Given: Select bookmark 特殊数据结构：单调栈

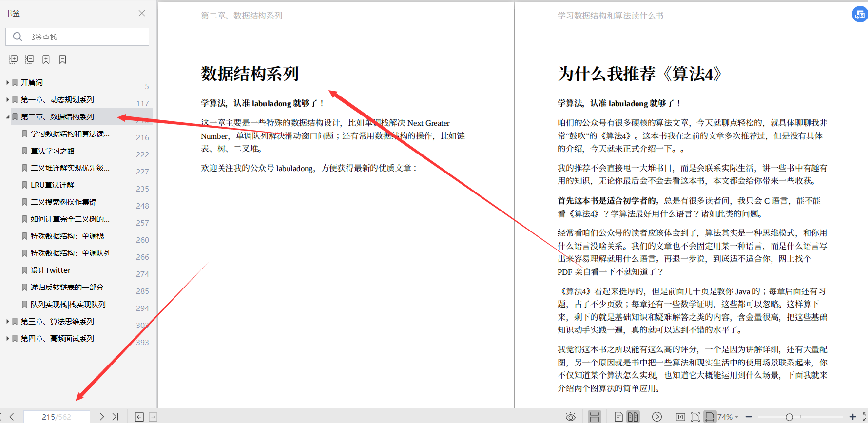Looking at the screenshot, I should pyautogui.click(x=67, y=236).
